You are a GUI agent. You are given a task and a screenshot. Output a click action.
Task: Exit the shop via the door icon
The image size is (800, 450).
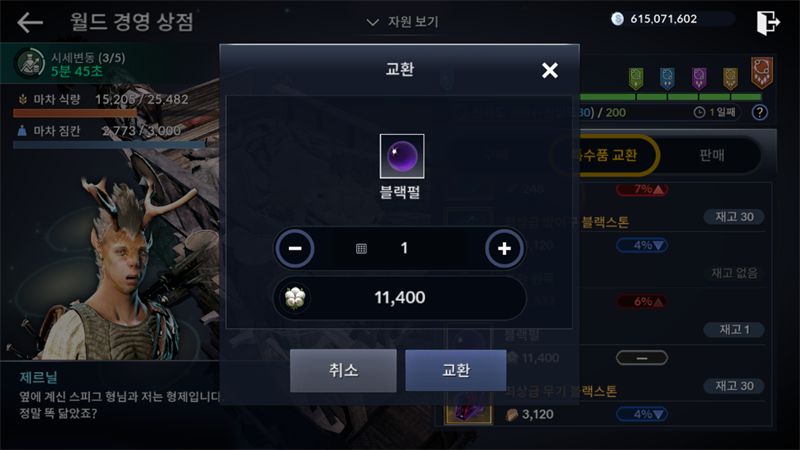(x=768, y=22)
